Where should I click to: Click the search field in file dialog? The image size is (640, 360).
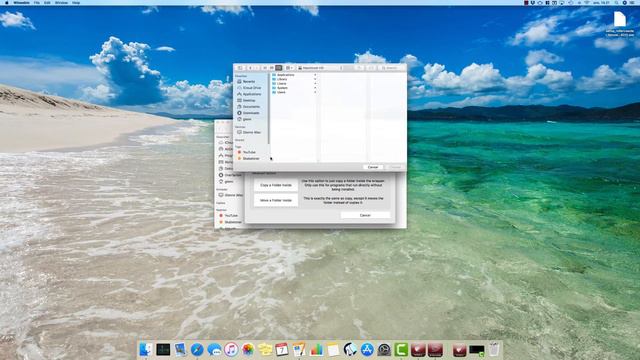coord(391,68)
